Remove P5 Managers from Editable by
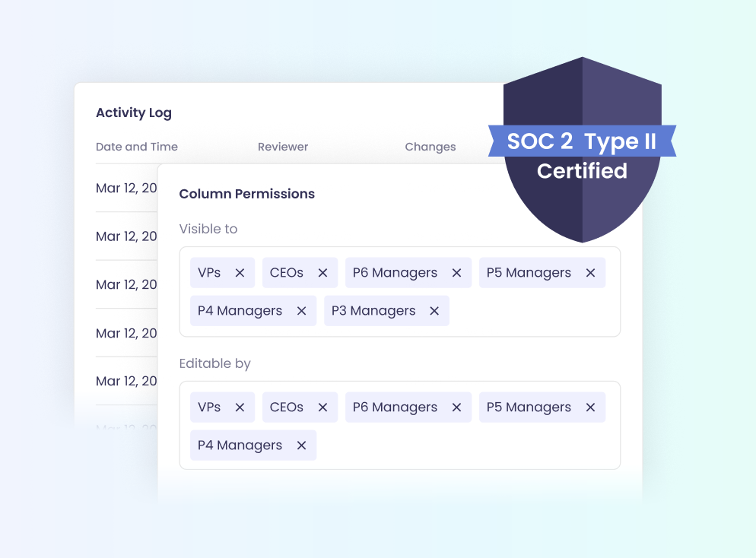The image size is (756, 558). click(590, 407)
